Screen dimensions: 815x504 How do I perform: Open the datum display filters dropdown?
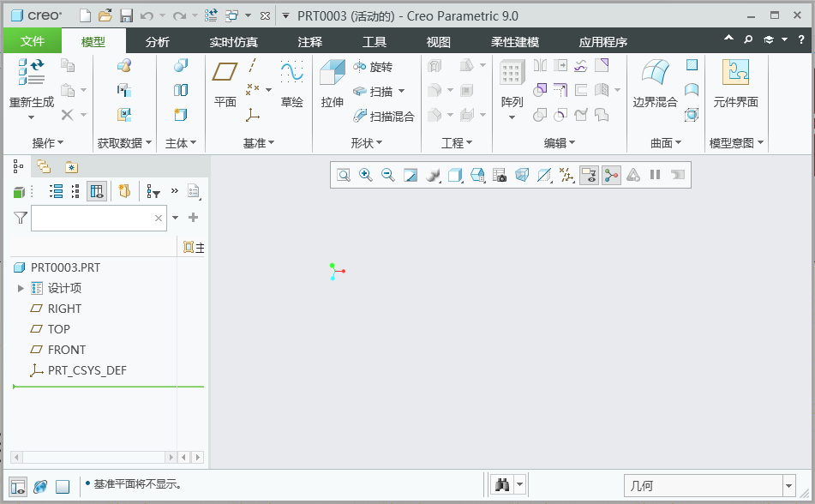pyautogui.click(x=566, y=175)
